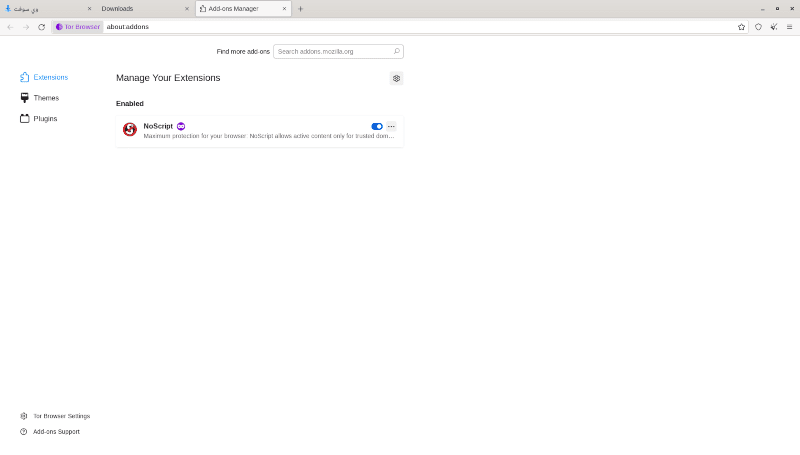Close the browser window
This screenshot has width=800, height=455.
[792, 9]
